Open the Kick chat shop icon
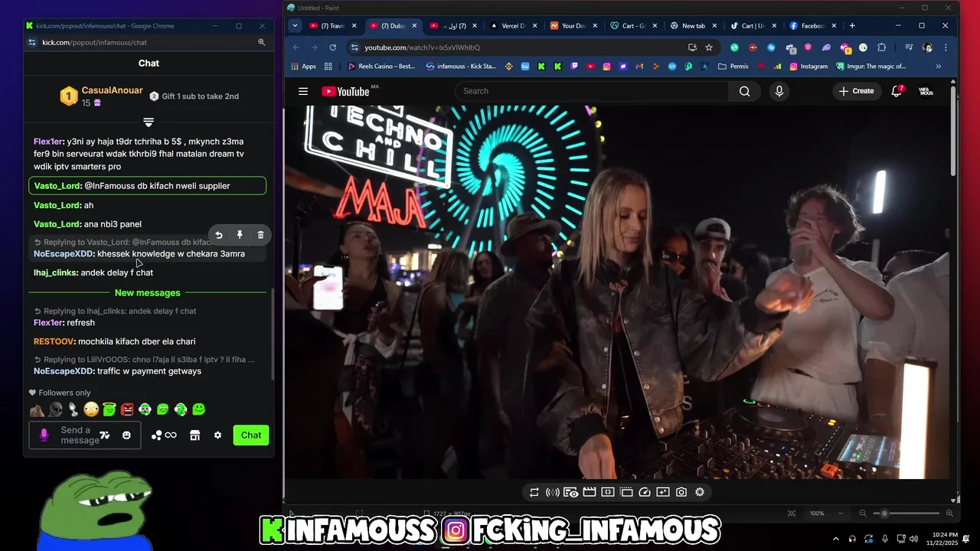The width and height of the screenshot is (980, 551). tap(194, 435)
